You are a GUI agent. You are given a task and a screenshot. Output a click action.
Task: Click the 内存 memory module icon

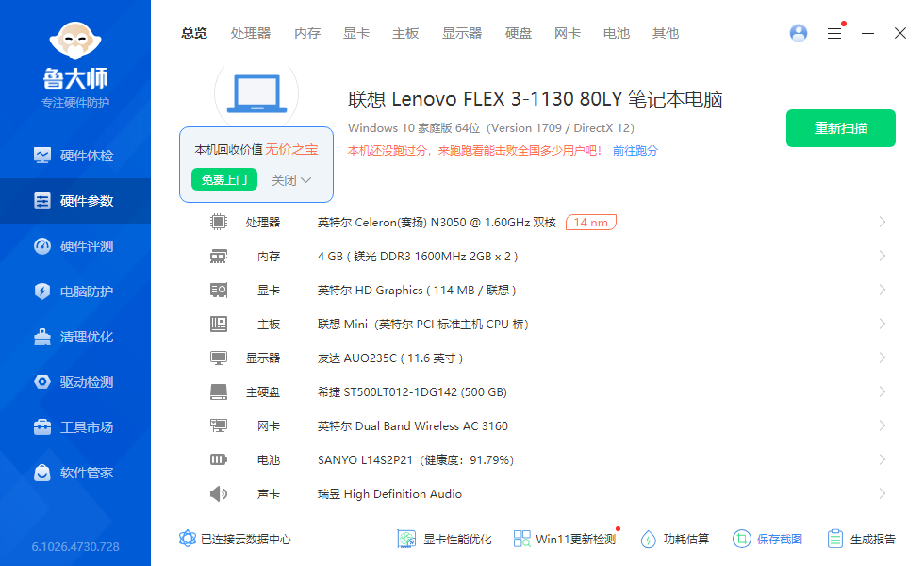219,257
